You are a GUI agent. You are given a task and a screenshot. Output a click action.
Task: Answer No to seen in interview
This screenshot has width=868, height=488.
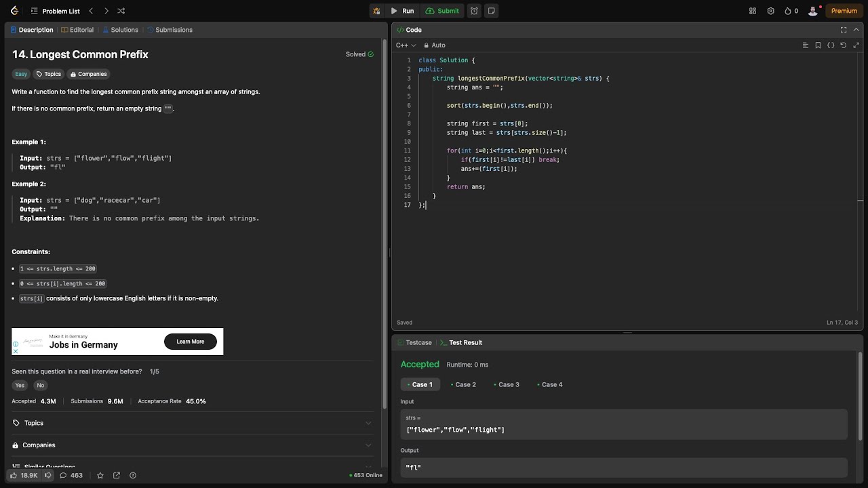coord(41,385)
